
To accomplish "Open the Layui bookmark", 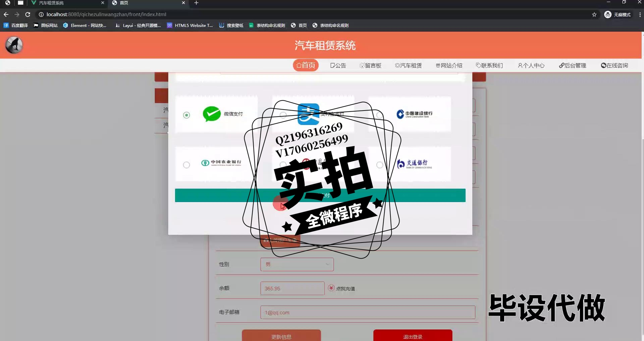I will click(x=138, y=25).
